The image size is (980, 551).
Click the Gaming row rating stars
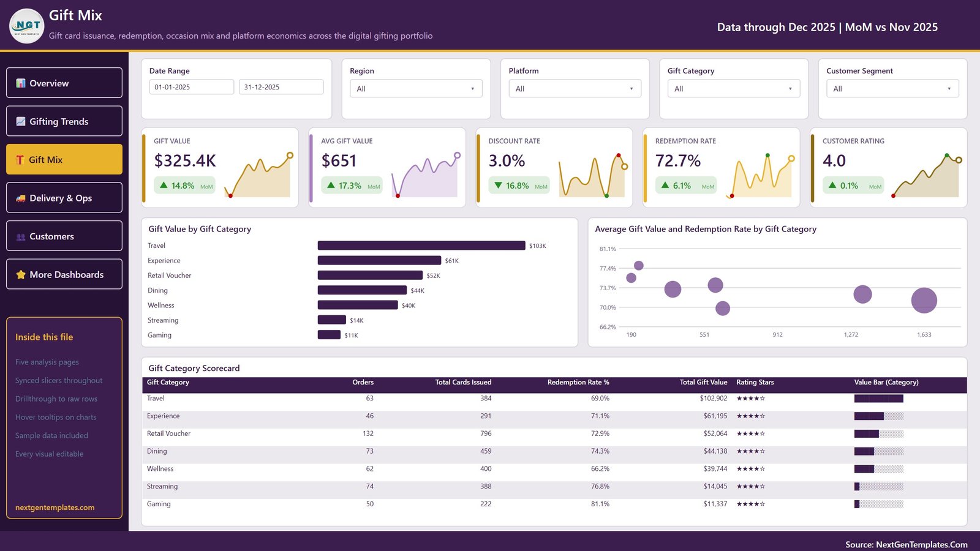(x=751, y=504)
